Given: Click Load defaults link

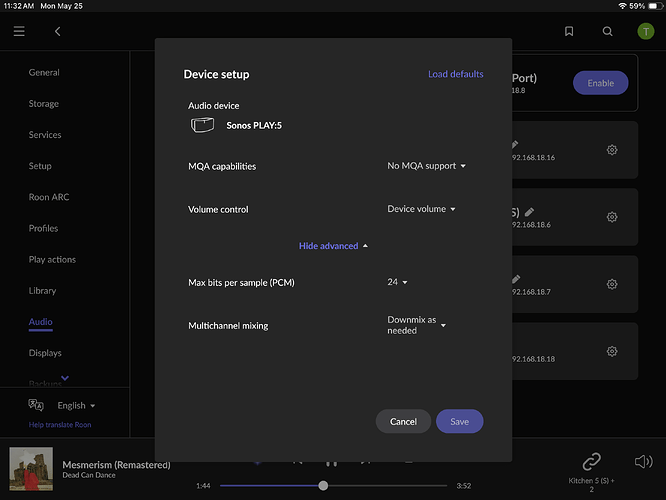Looking at the screenshot, I should click(x=455, y=74).
